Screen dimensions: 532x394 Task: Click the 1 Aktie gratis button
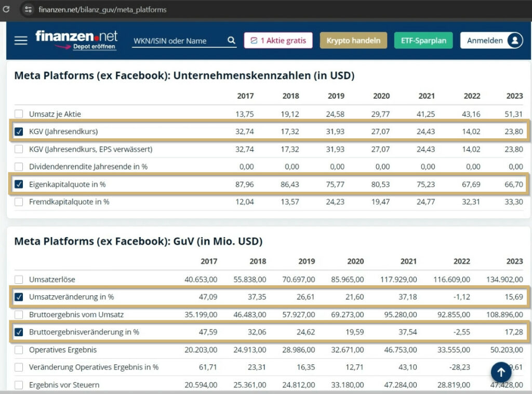[278, 41]
